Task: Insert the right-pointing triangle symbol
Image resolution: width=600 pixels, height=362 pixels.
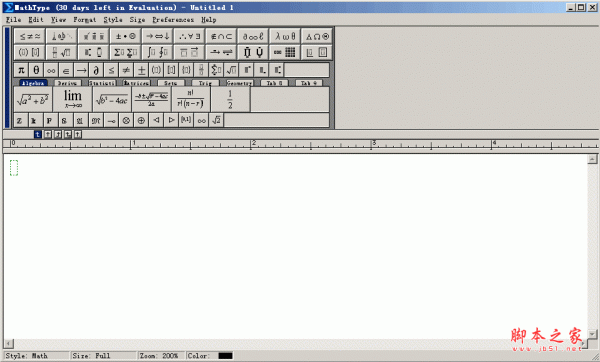Action: (171, 121)
